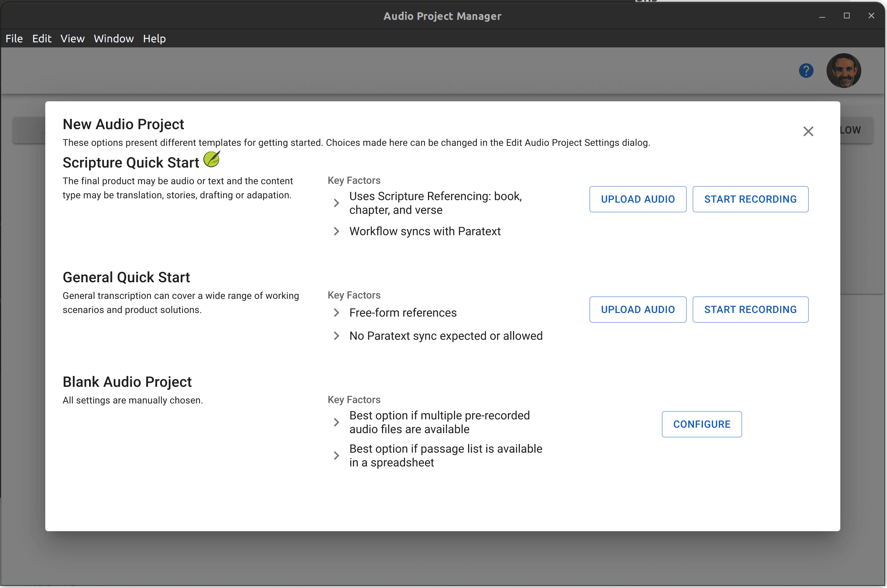Open the View menu
The image size is (887, 588).
tap(72, 39)
